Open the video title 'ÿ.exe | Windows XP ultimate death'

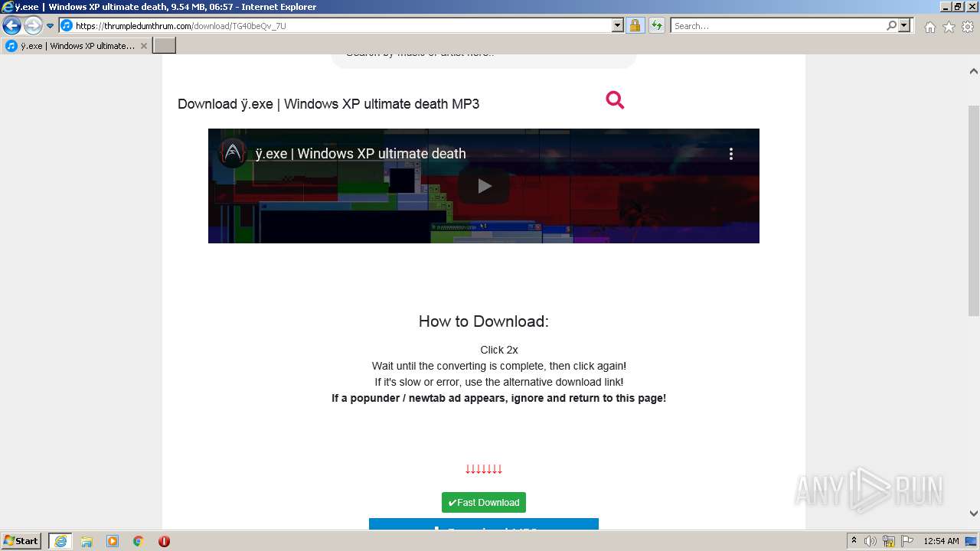[361, 154]
